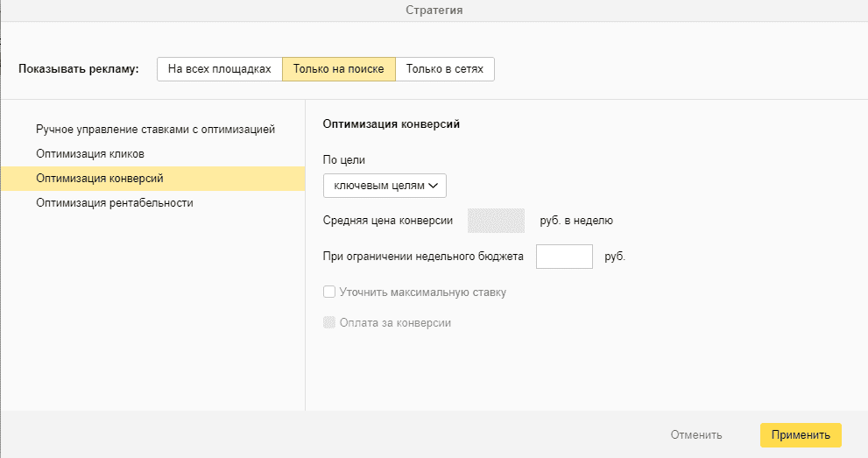Switch to the «На всех площадках» tab
868x458 pixels.
coord(220,69)
